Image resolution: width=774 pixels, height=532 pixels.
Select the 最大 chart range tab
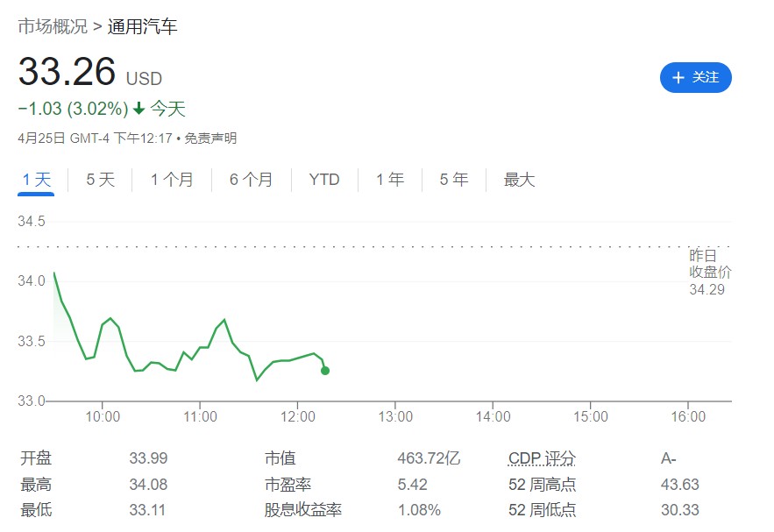tap(519, 180)
